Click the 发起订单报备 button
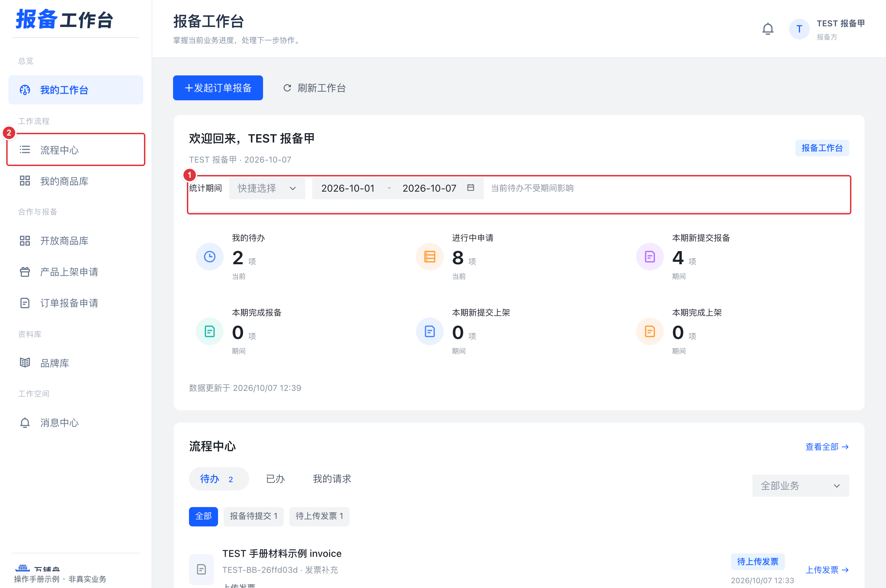886x588 pixels. tap(218, 88)
